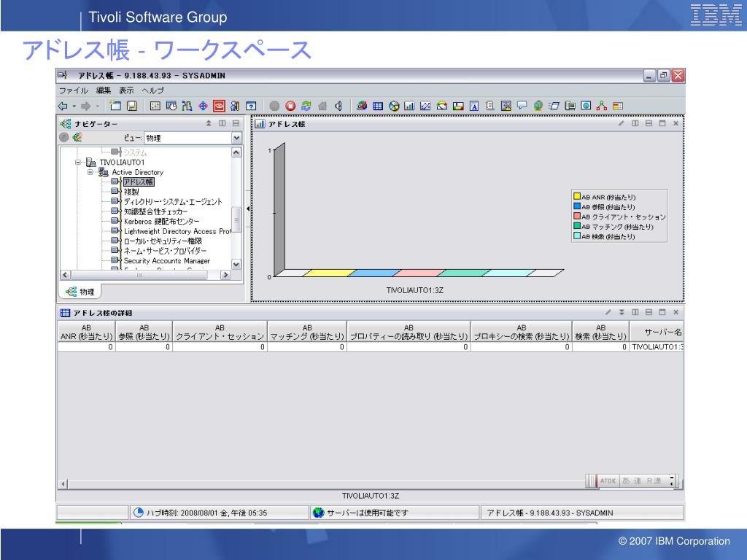Open History Collection Configuration calendar-clock icon
Viewport: 747px width, 560px height.
coord(171,106)
